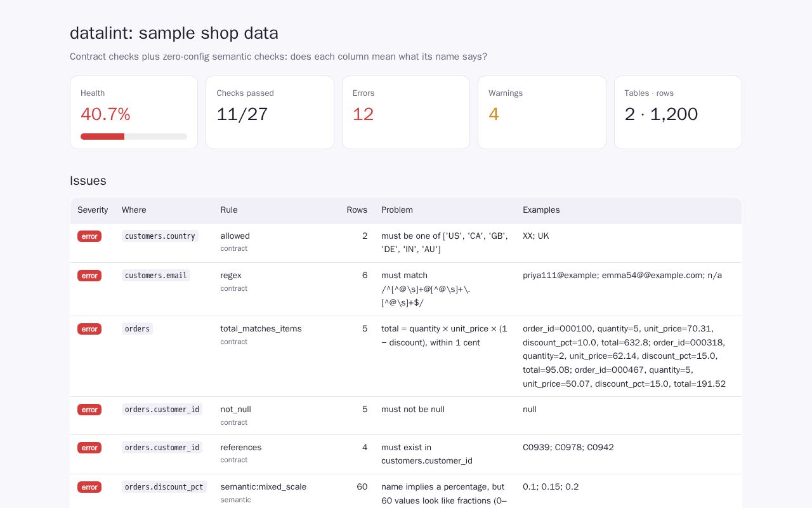Click example 'C0939; C0978; C0942'

[x=568, y=448]
